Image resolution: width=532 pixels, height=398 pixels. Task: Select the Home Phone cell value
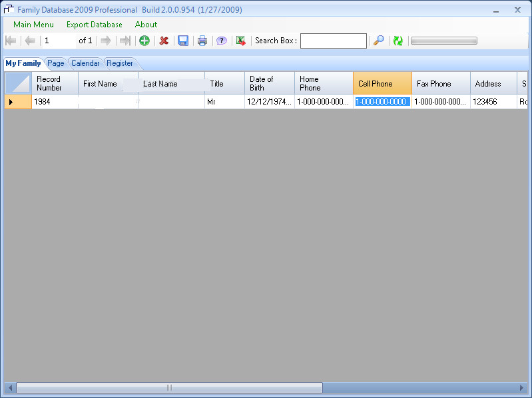(x=324, y=102)
